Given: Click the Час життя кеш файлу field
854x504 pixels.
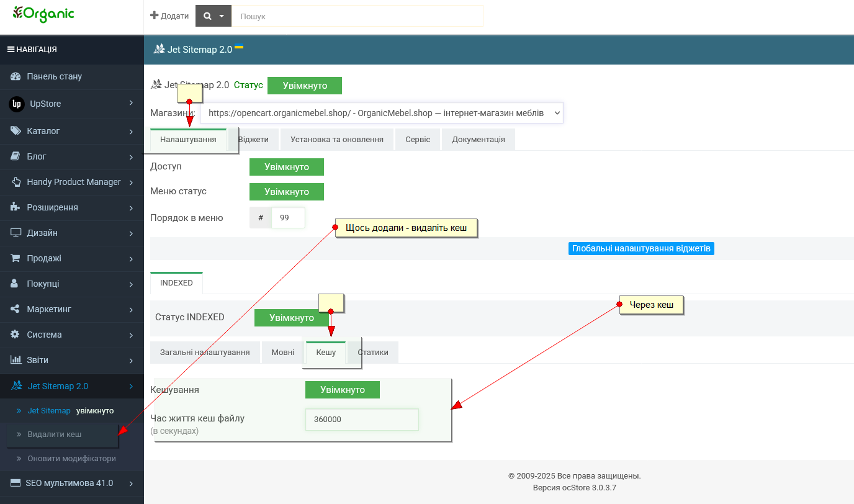Looking at the screenshot, I should click(362, 420).
